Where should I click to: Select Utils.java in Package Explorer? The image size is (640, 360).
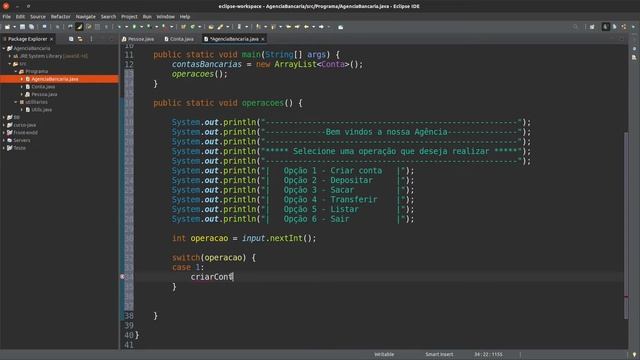point(42,110)
